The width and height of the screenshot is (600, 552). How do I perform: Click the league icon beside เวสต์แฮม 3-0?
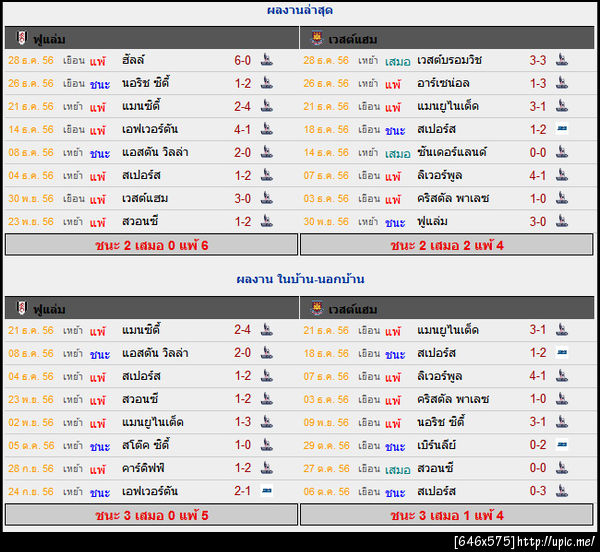point(266,198)
